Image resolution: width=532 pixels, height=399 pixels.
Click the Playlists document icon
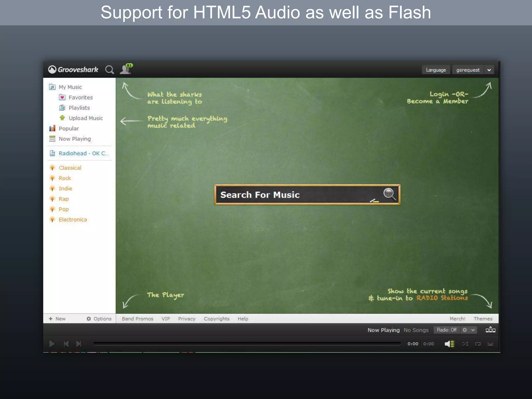(62, 108)
